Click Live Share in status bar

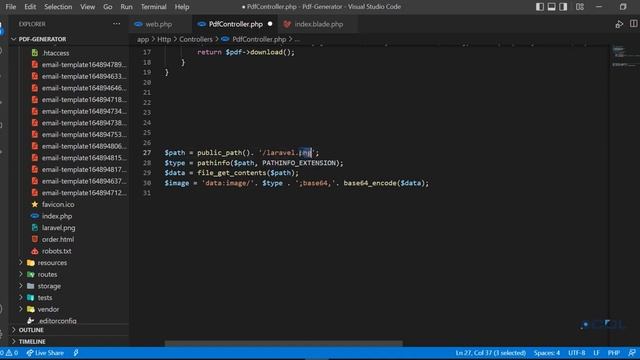[45, 353]
